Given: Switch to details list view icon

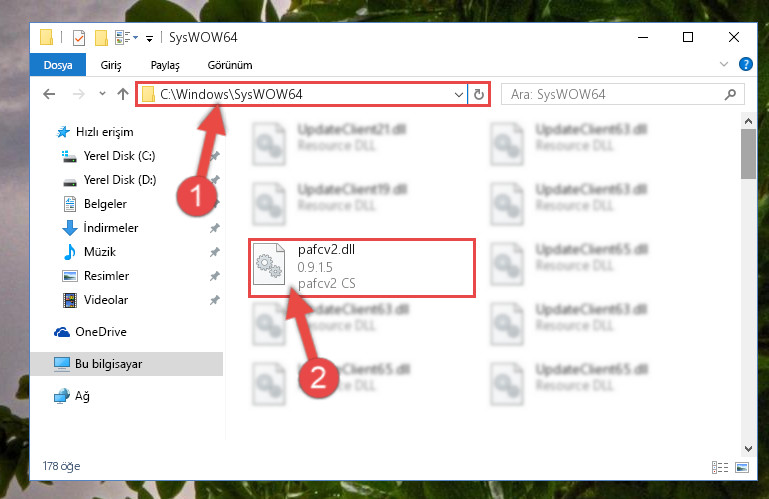Looking at the screenshot, I should (720, 467).
